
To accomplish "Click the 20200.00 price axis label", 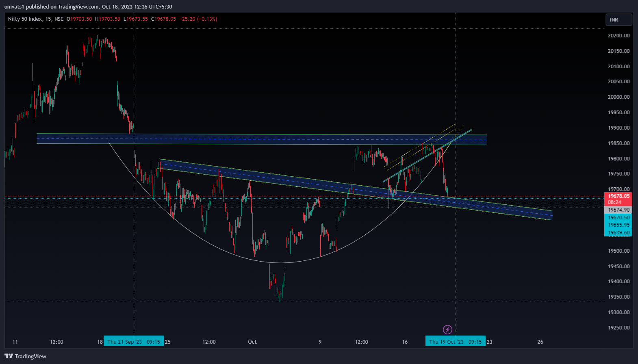I will [x=618, y=36].
